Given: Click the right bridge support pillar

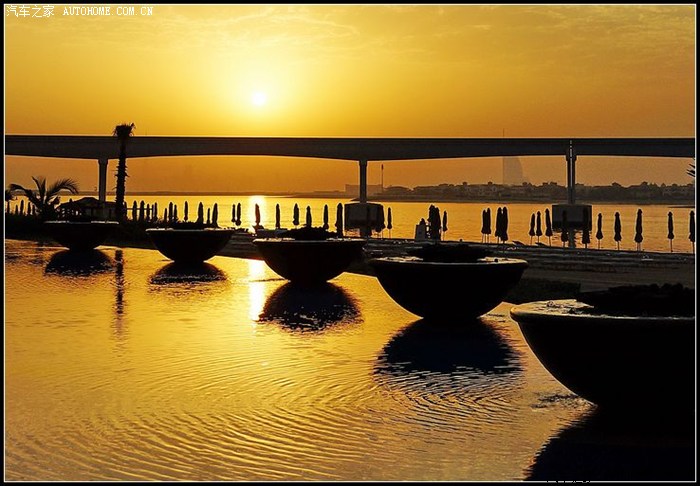Looking at the screenshot, I should coord(570,176).
